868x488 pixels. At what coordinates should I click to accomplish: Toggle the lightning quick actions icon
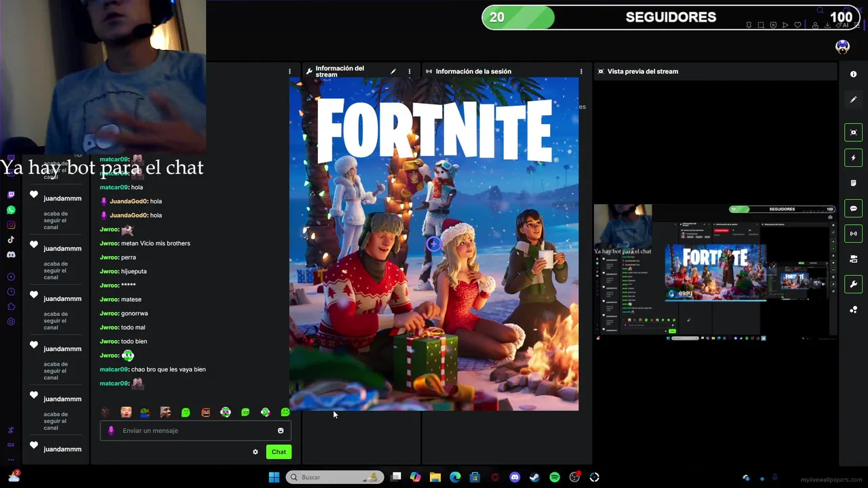tap(853, 158)
